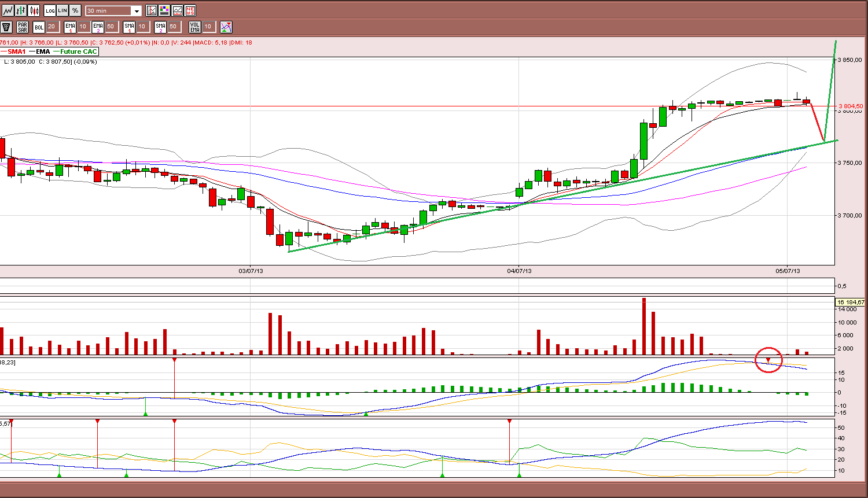The width and height of the screenshot is (868, 498).
Task: Click the 3 750,00 price axis label
Action: coord(851,163)
